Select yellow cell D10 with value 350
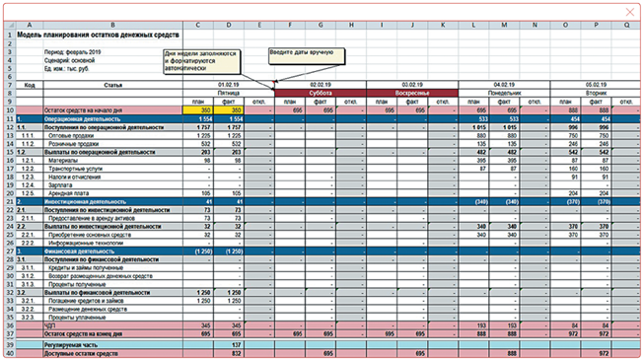 click(x=229, y=110)
